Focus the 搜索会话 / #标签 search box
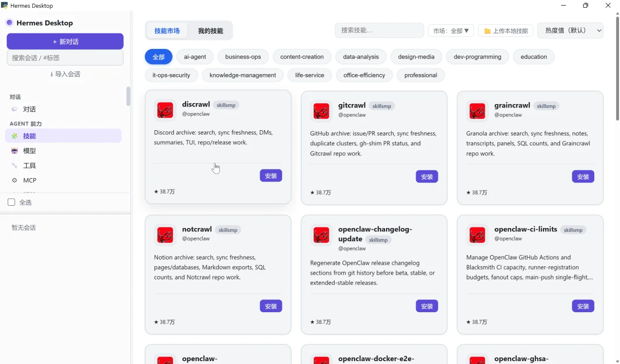This screenshot has height=364, width=620. (x=65, y=58)
